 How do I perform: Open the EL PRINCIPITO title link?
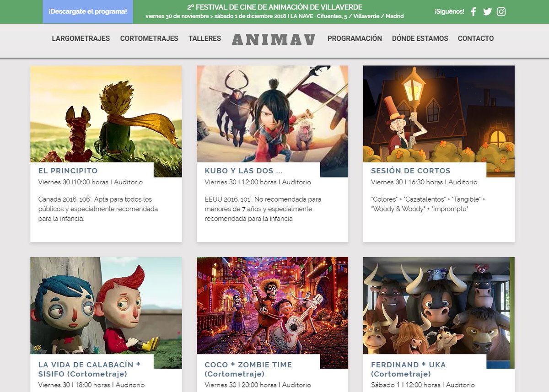pos(68,171)
